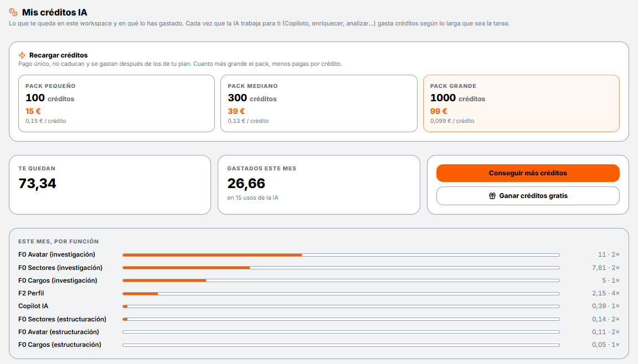This screenshot has width=638, height=364.
Task: Click the coins icon beside Mis créditos IA
Action: click(13, 12)
